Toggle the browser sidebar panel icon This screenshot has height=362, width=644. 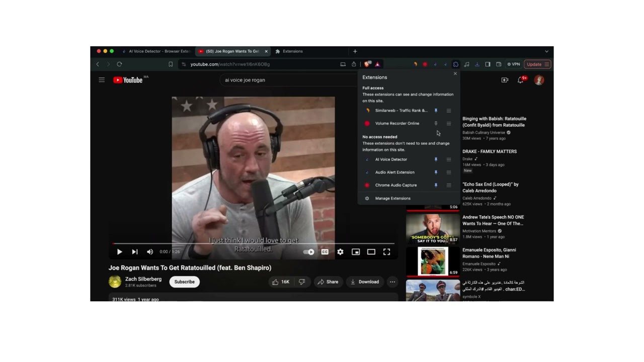[488, 64]
